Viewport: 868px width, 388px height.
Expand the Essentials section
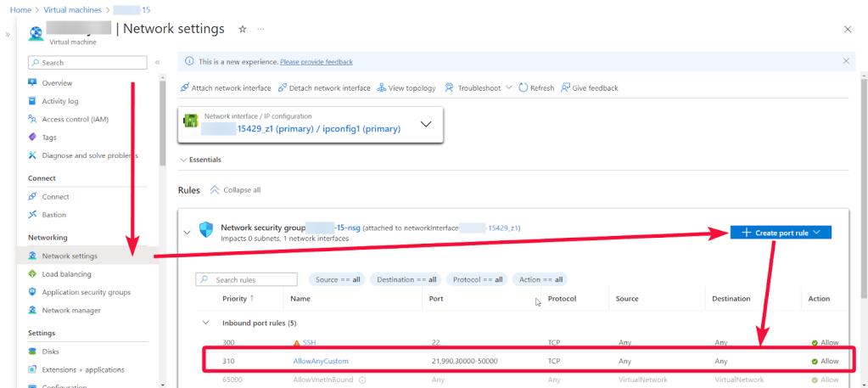click(x=199, y=160)
